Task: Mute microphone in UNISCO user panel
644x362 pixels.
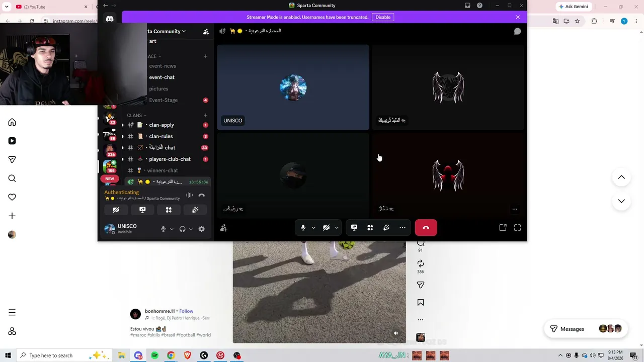Action: pos(163,229)
